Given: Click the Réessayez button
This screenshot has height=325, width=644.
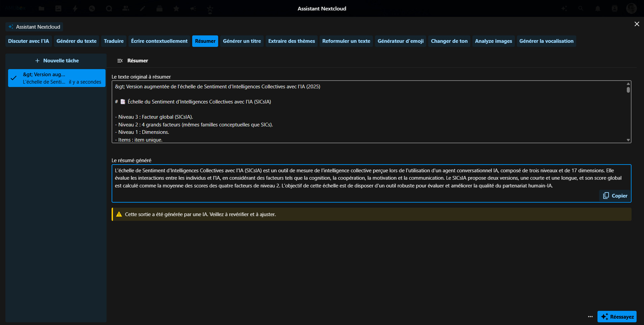Looking at the screenshot, I should (617, 317).
